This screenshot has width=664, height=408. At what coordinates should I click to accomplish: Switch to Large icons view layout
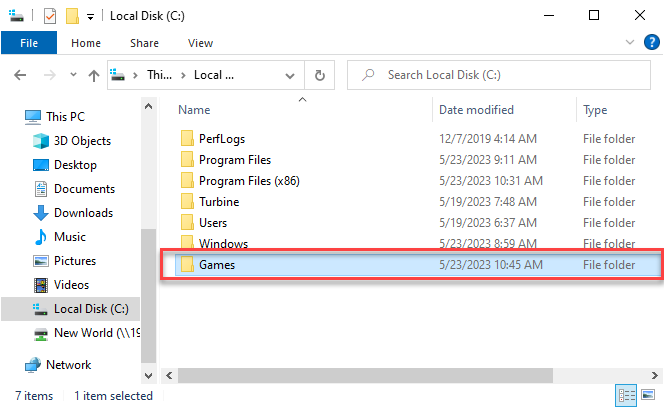647,395
